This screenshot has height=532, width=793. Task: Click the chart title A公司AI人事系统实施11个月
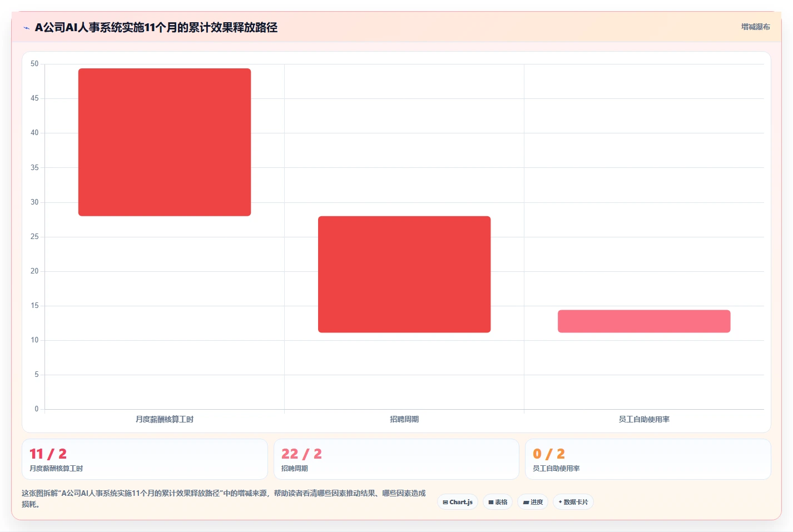coord(156,27)
